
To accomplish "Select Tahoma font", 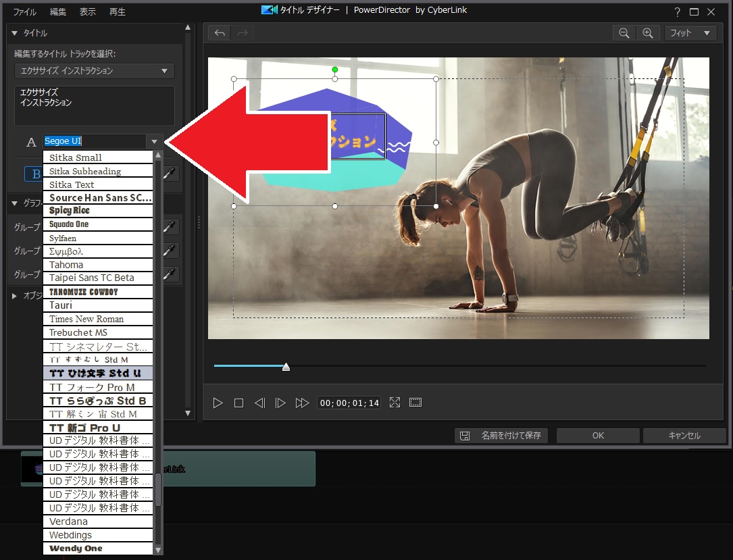I will pos(98,265).
